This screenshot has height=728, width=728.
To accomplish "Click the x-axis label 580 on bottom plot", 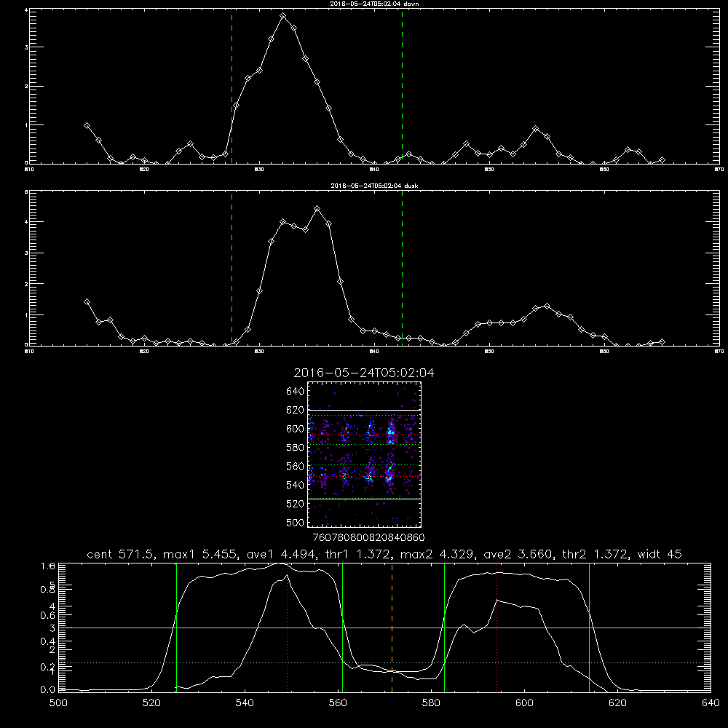I will (x=431, y=703).
